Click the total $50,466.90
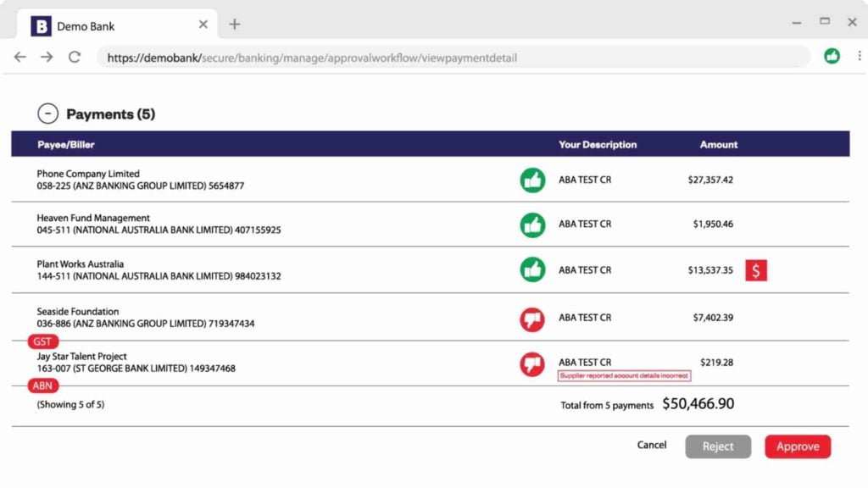This screenshot has height=488, width=868. pos(698,404)
